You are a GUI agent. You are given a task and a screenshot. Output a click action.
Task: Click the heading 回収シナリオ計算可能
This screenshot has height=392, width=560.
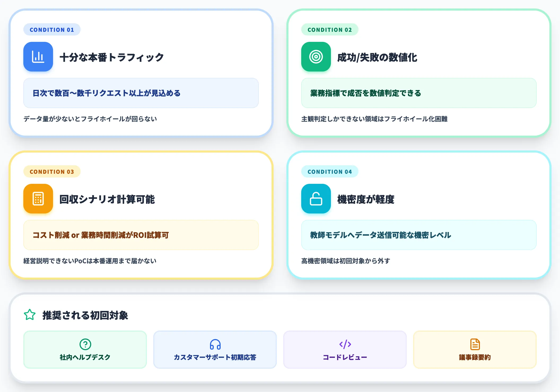point(107,199)
